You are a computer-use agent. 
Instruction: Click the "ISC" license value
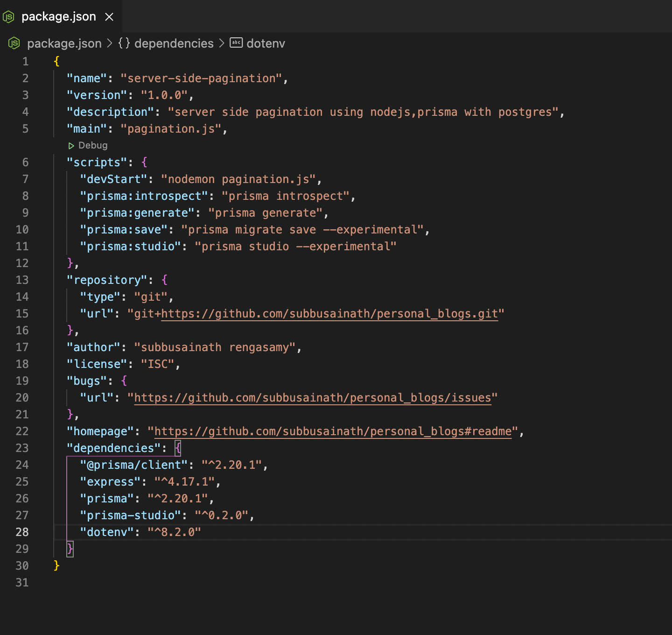pos(158,364)
